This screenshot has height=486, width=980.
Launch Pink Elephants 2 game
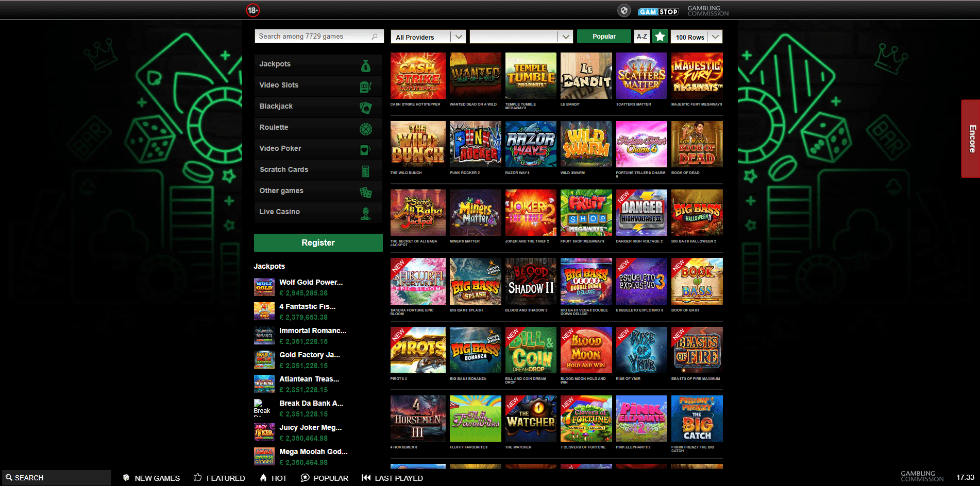point(641,419)
